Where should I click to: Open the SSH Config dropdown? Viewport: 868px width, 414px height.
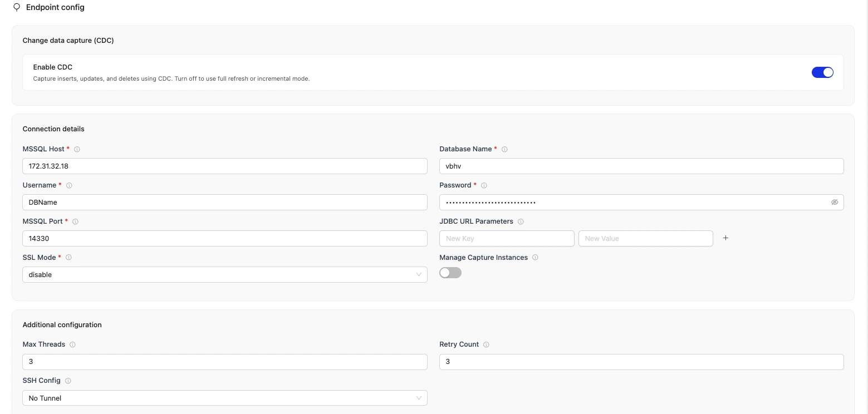225,398
